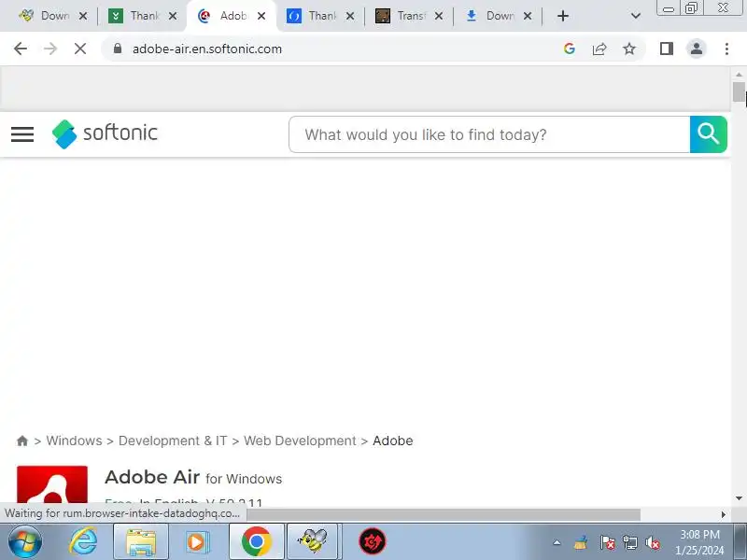Share this page via share icon
The height and width of the screenshot is (560, 747).
coord(599,49)
